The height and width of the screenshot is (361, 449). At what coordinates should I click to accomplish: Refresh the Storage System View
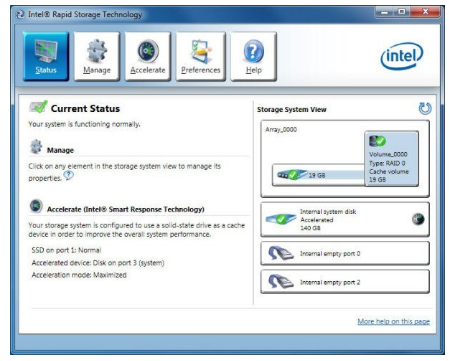coord(425,108)
